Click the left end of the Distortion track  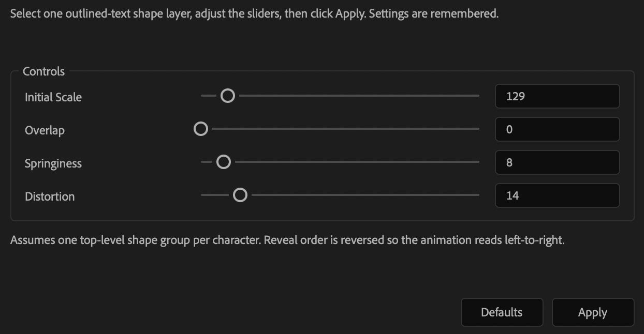(x=202, y=195)
